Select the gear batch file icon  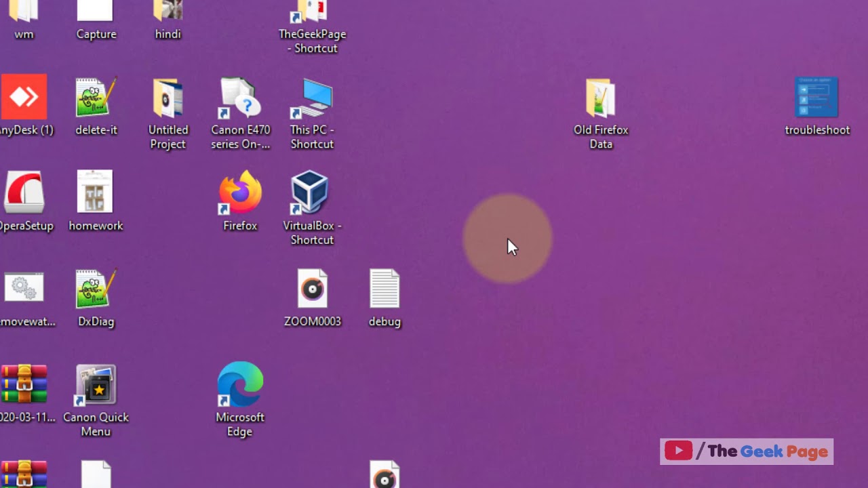coord(24,288)
